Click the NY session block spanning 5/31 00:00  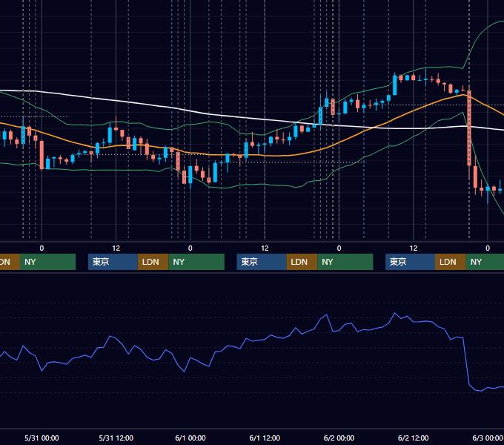(x=47, y=262)
